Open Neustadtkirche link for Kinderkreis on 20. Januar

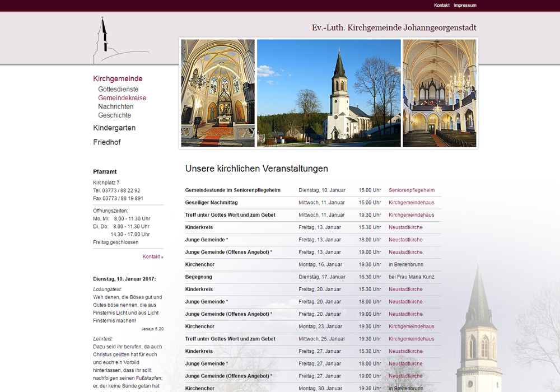(x=405, y=289)
